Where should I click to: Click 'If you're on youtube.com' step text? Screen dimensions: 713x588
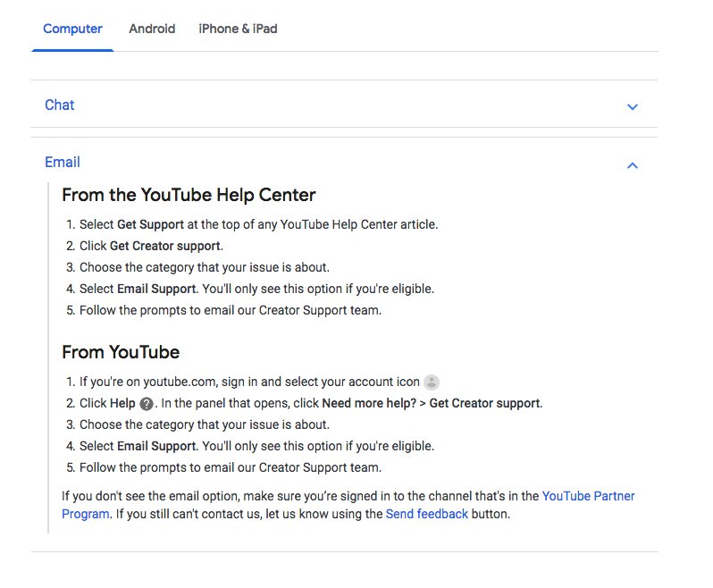pos(249,382)
